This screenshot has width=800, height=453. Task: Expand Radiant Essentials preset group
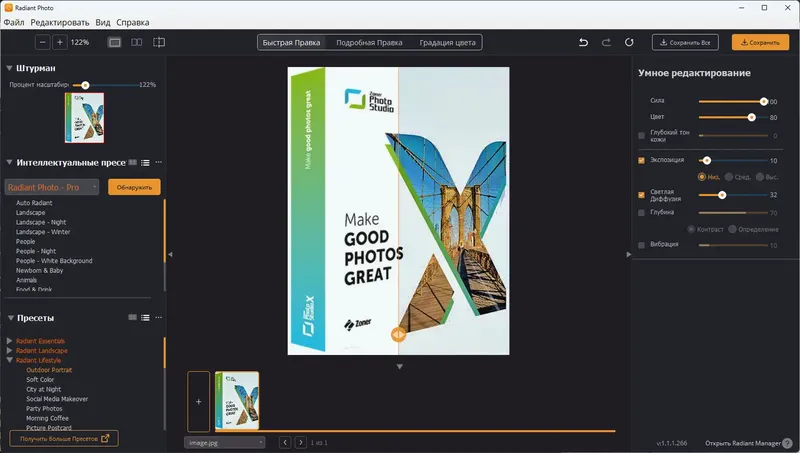tap(9, 341)
